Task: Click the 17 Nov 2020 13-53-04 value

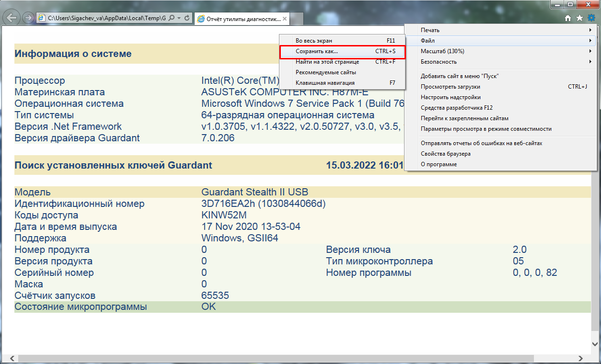Action: (251, 227)
